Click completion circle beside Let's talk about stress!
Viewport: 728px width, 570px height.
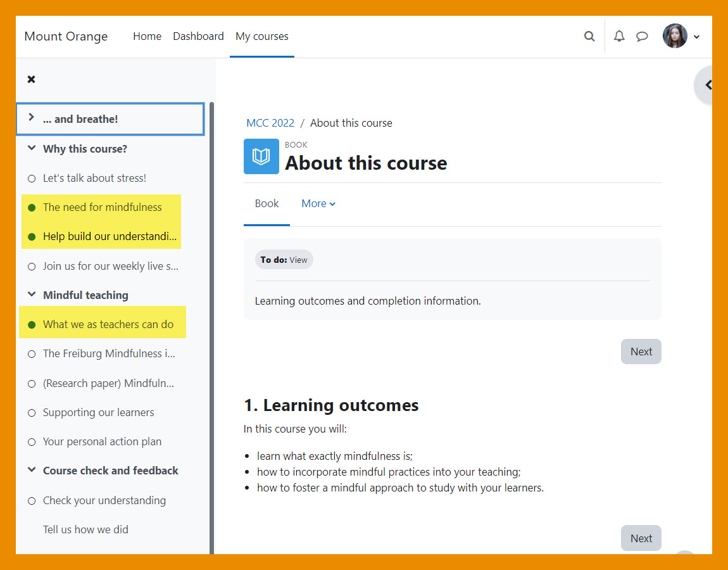coord(32,179)
